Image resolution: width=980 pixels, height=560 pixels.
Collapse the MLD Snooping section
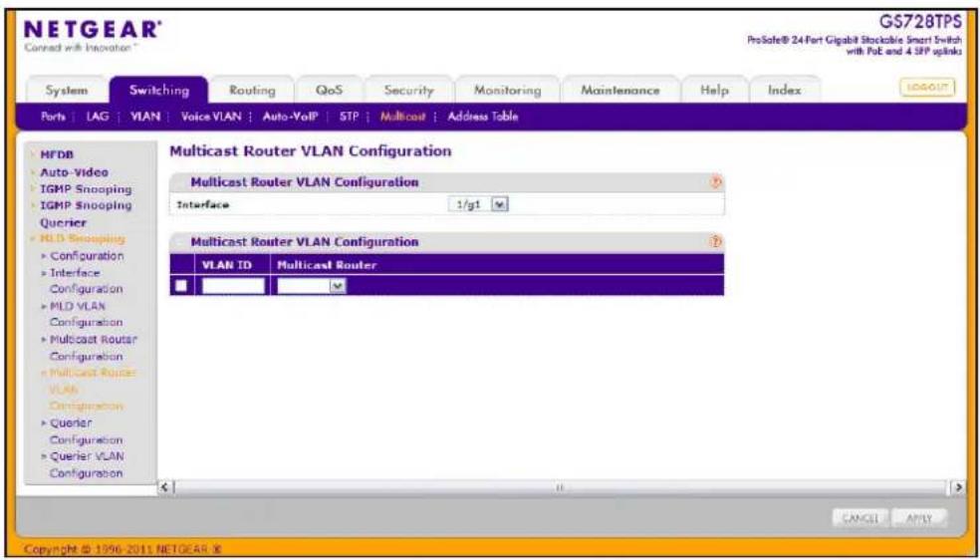click(x=80, y=239)
